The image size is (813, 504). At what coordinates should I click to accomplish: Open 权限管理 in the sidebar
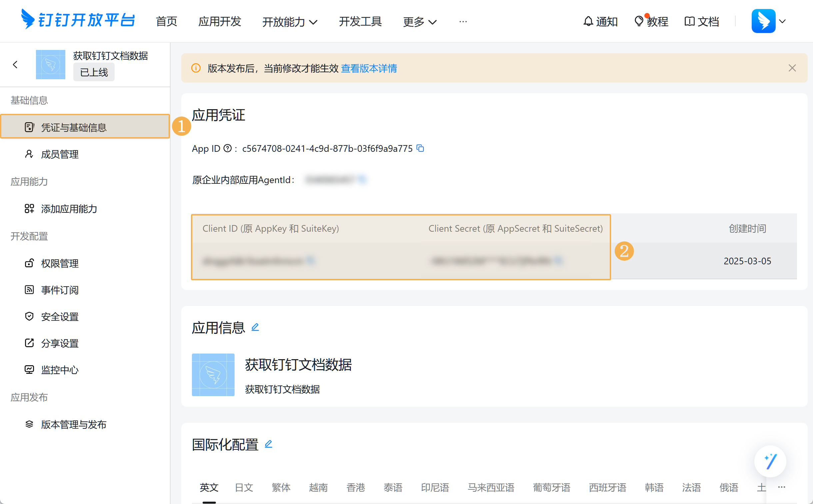[60, 263]
